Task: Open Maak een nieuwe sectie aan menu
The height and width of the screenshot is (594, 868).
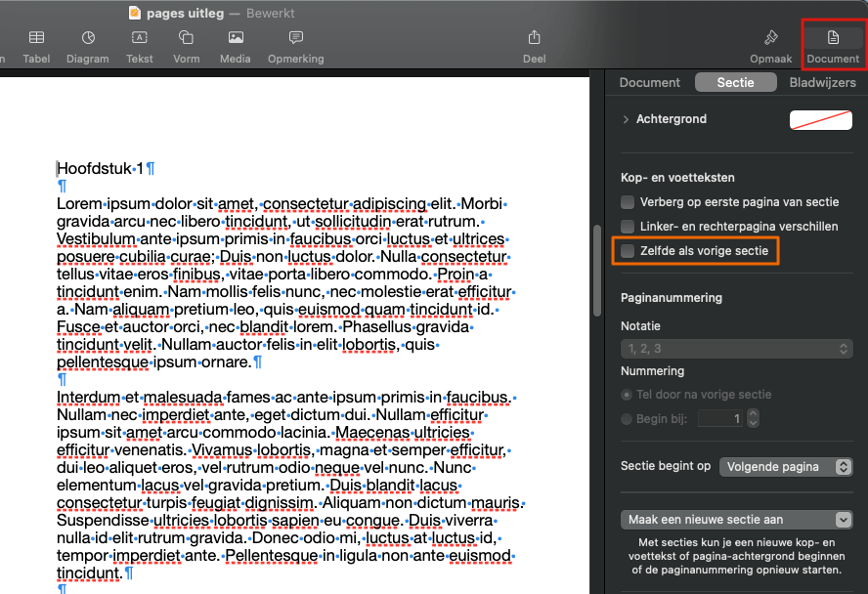Action: click(x=737, y=520)
